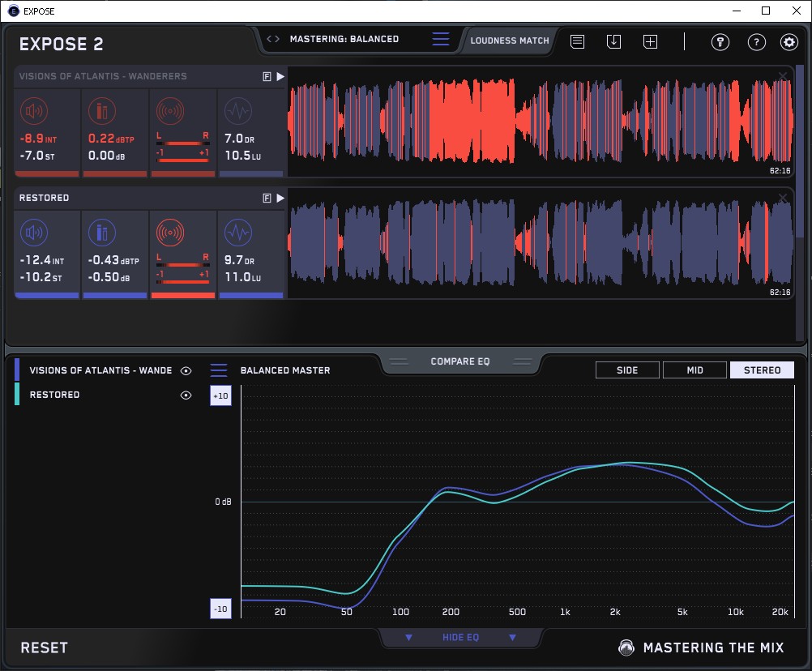The image size is (812, 671).
Task: Click the Restored teal color swatch
Action: (17, 394)
